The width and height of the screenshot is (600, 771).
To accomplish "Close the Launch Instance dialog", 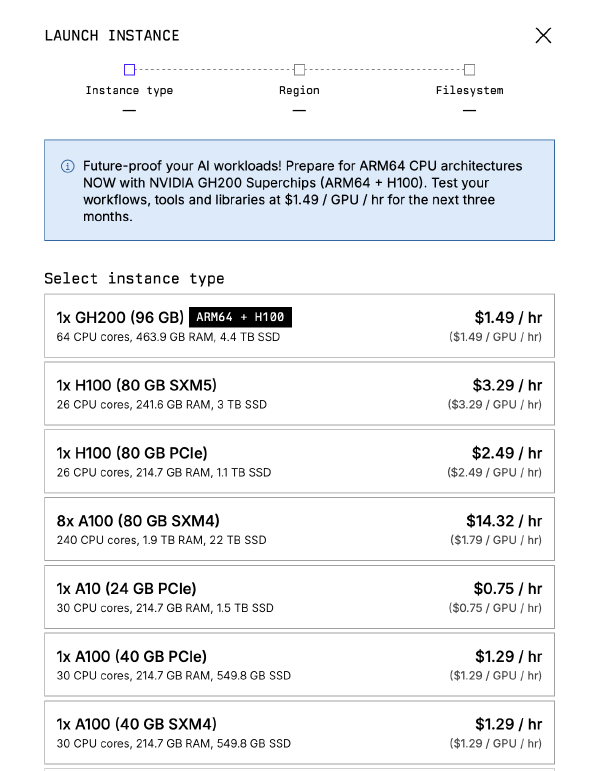I will (x=543, y=35).
